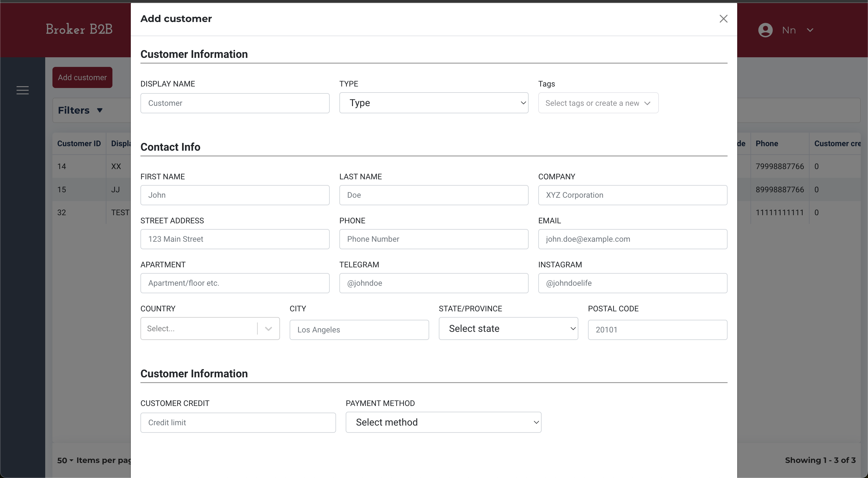Select the Credit limit input
This screenshot has height=478, width=868.
(238, 423)
